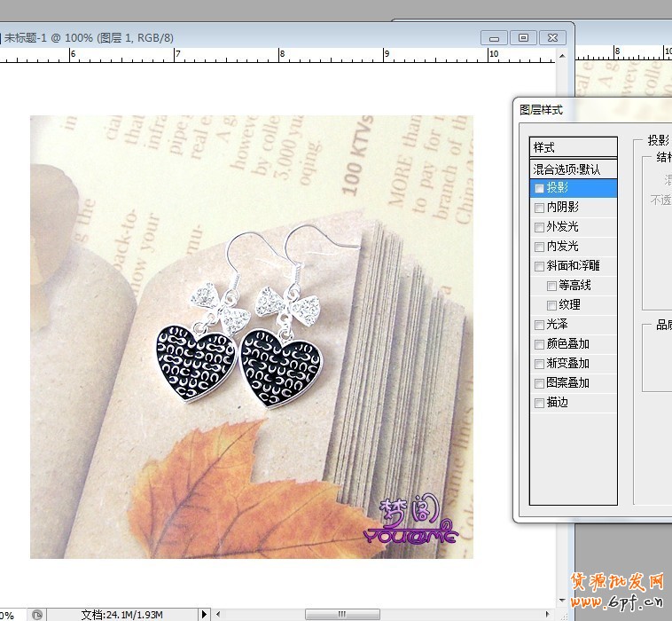Viewport: 672px width, 621px height.
Task: Select 混合选项:默认 in styles list
Action: (574, 169)
